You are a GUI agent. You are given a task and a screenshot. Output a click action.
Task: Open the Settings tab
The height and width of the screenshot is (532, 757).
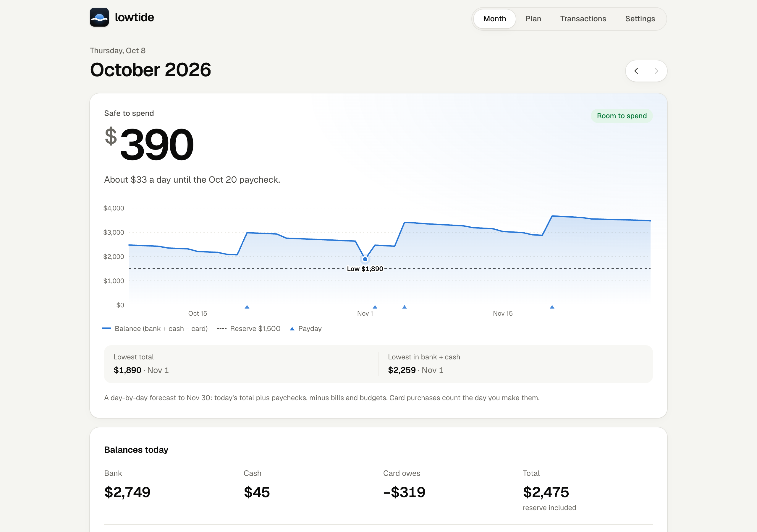coord(640,19)
